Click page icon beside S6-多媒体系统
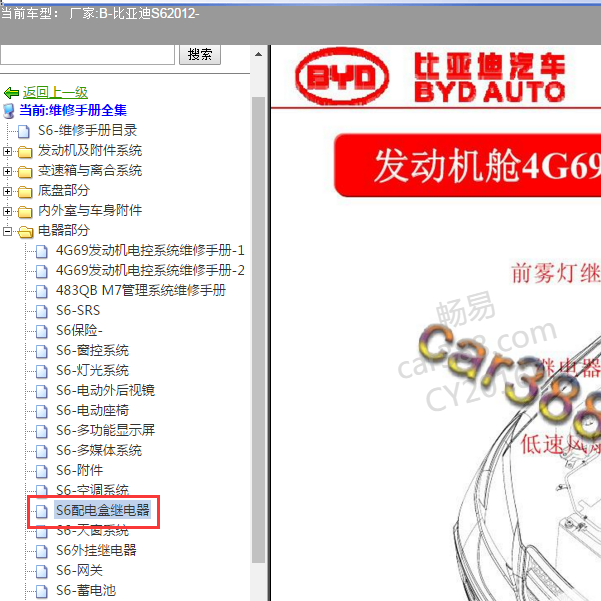The height and width of the screenshot is (601, 601). (x=42, y=451)
